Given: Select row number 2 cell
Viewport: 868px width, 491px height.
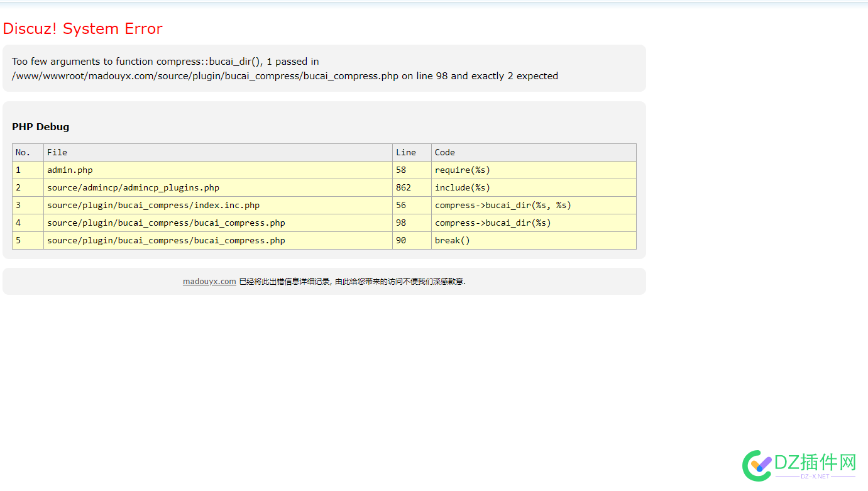Looking at the screenshot, I should [x=28, y=187].
